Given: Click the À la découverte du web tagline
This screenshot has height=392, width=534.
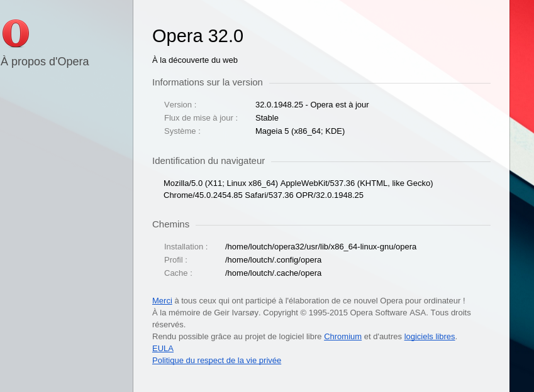Looking at the screenshot, I should click(x=195, y=60).
